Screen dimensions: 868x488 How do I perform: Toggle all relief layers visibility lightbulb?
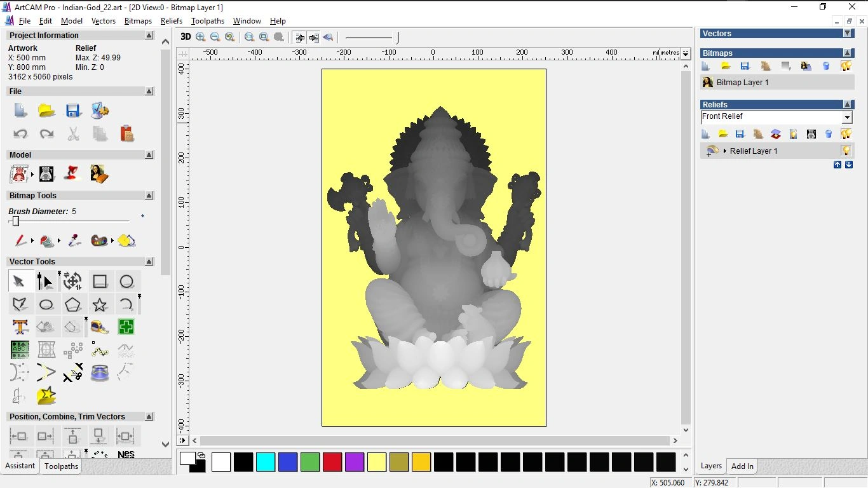click(x=846, y=134)
